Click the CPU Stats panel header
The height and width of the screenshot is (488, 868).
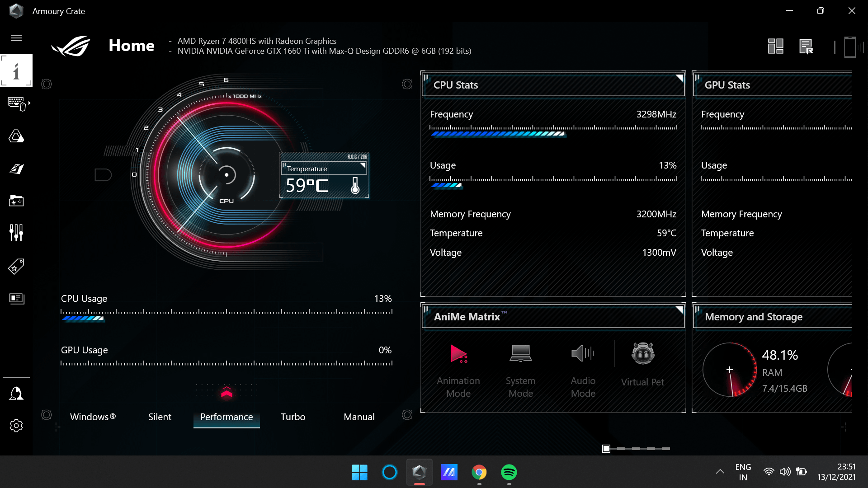[553, 85]
